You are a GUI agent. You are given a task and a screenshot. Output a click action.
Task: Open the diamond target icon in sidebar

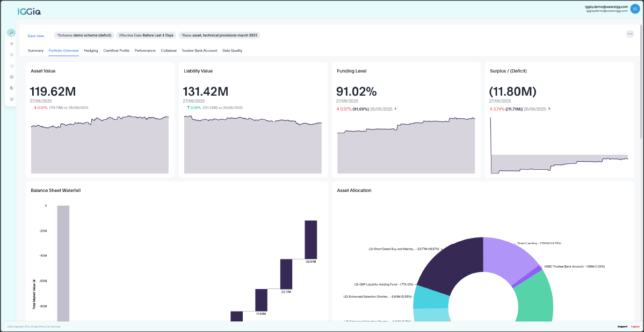point(11,44)
